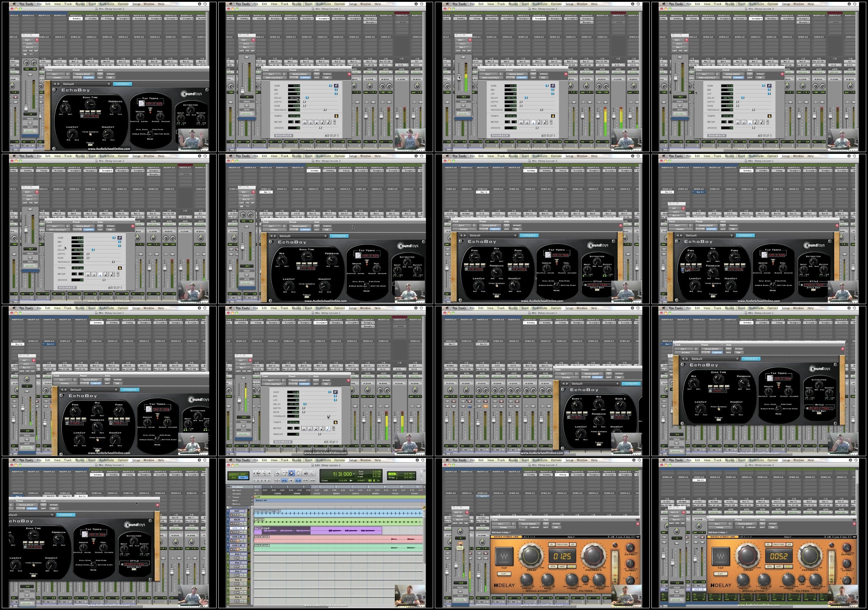Open main counter dropdown arrow in Edit window frame
Viewport: 868px width, 610px height.
click(354, 474)
